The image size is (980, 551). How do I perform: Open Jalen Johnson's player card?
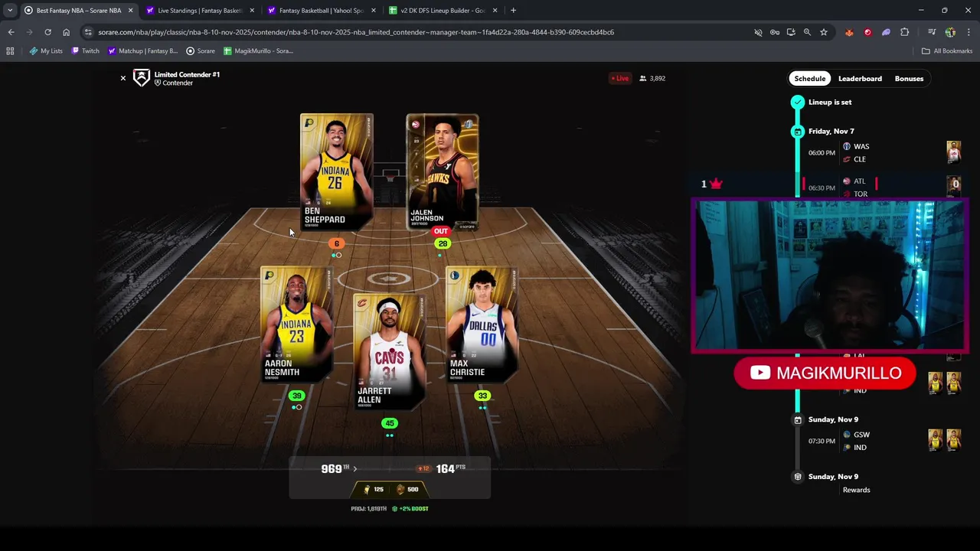[442, 171]
